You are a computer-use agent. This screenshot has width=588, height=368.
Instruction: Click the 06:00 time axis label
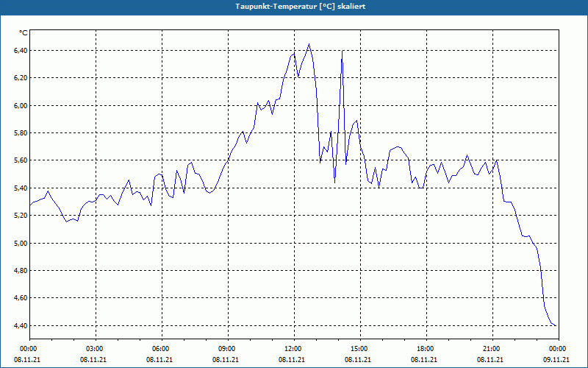(162, 349)
